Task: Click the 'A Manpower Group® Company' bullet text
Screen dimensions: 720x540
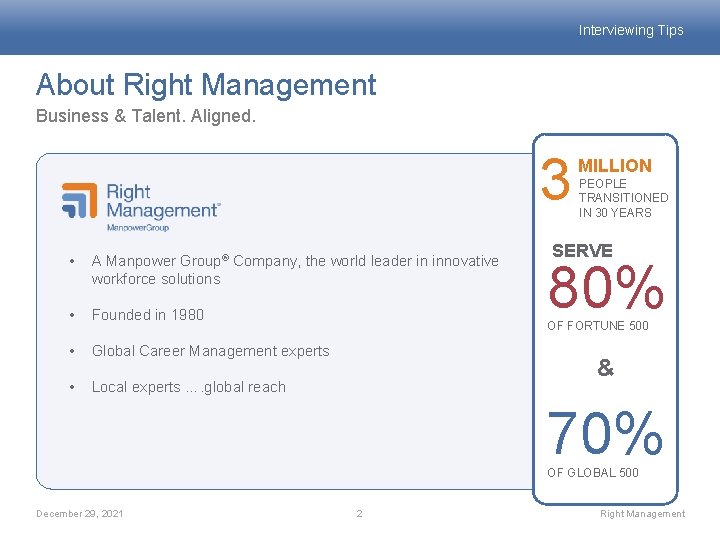Action: tap(295, 270)
